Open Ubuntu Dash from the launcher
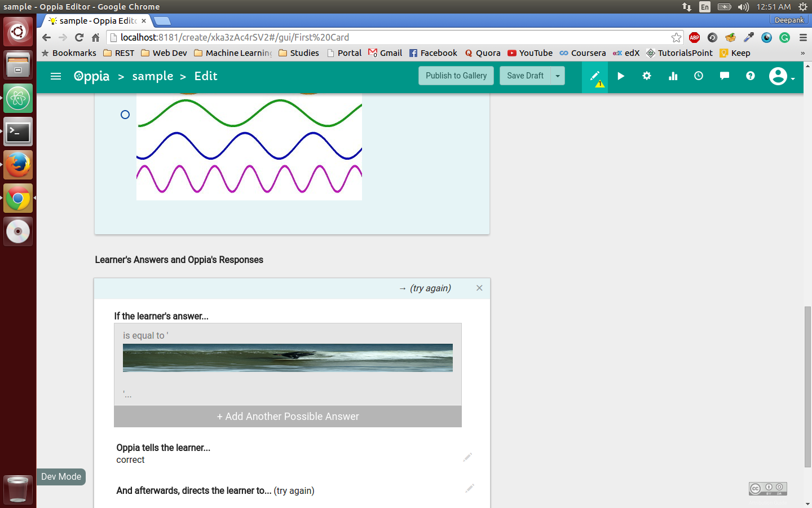The height and width of the screenshot is (508, 812). click(18, 32)
